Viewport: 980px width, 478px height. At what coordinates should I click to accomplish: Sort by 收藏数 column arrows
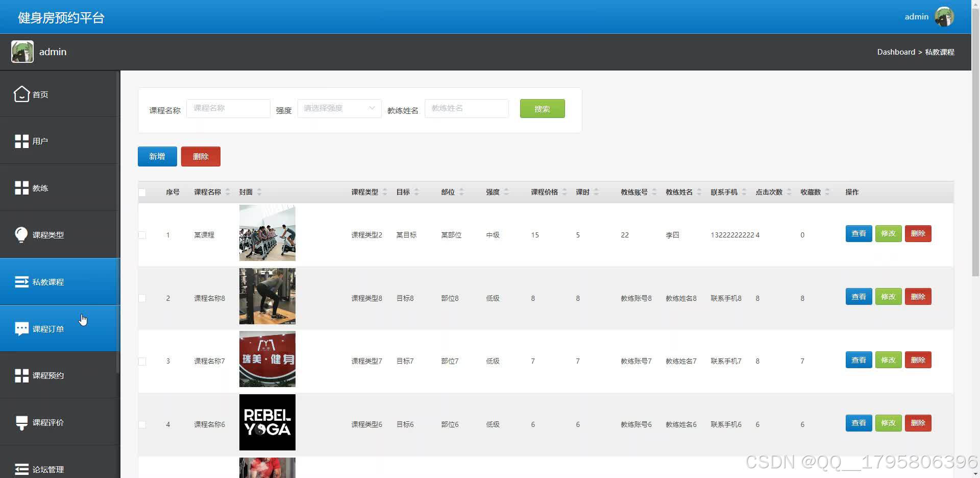827,192
